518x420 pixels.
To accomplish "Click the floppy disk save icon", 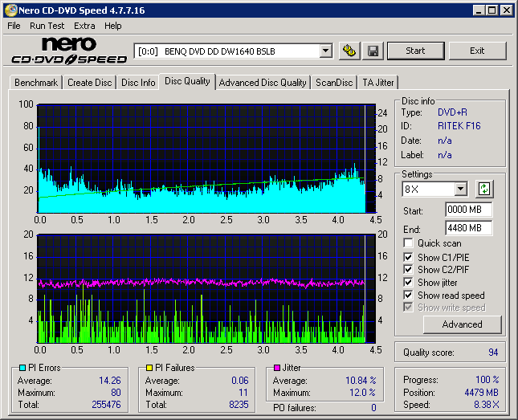I will coord(373,51).
